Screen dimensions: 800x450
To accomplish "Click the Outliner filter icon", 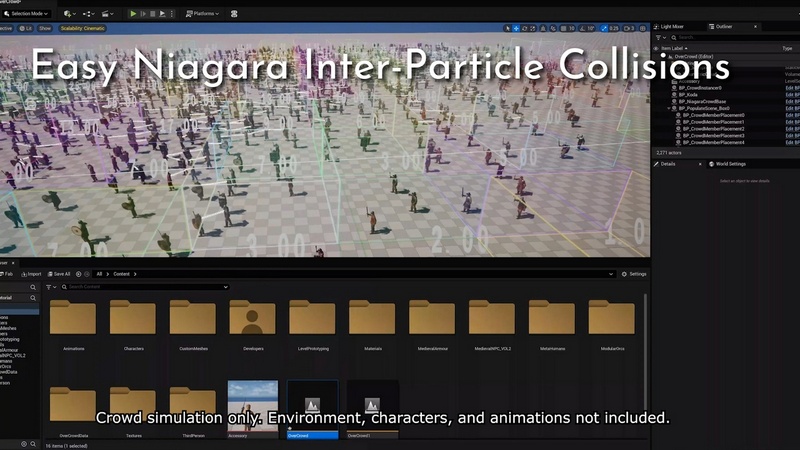I will 658,38.
